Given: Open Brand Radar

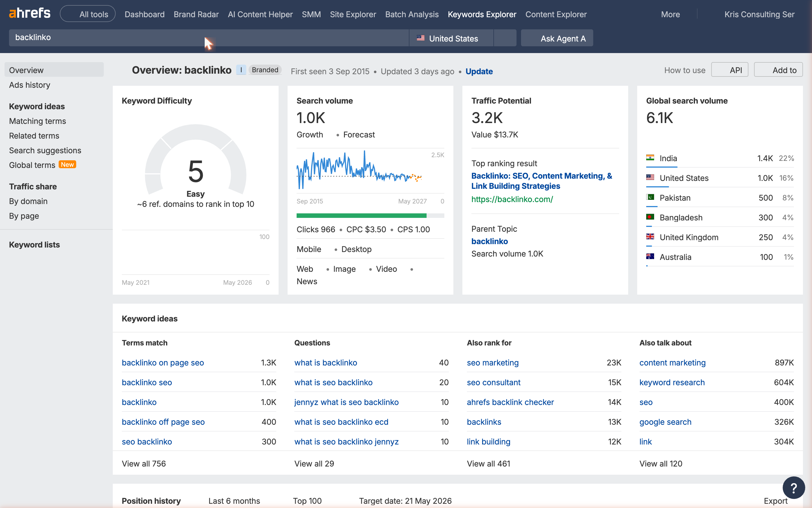Looking at the screenshot, I should pyautogui.click(x=196, y=14).
